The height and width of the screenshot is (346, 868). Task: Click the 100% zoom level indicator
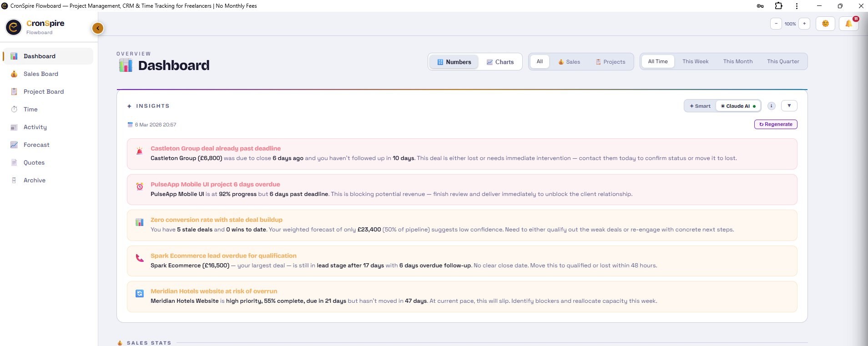790,24
